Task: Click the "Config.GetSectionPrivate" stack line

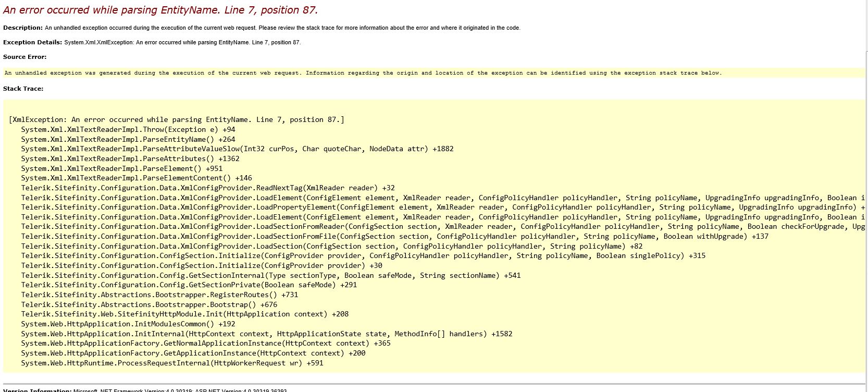Action: (189, 285)
